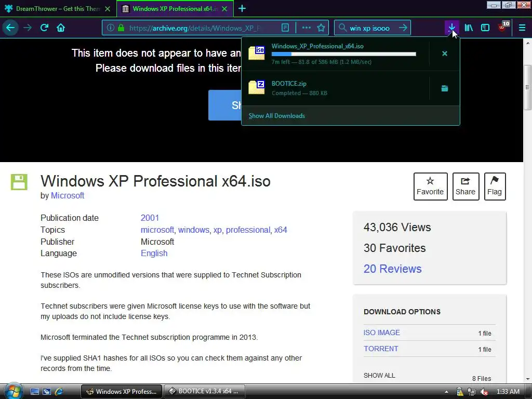Open the Library bookshelf icon
This screenshot has height=399, width=532.
tap(469, 28)
